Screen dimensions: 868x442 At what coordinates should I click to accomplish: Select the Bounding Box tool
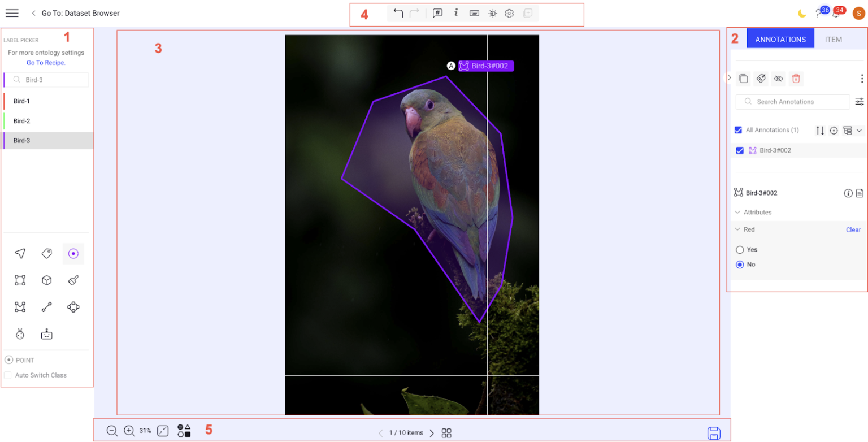coord(20,280)
